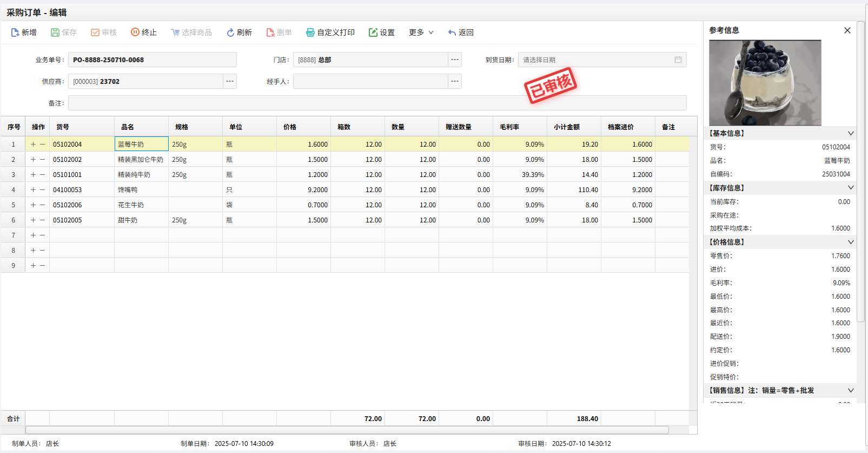The image size is (868, 453).
Task: Select the 花生牛奶 cell
Action: pos(142,205)
